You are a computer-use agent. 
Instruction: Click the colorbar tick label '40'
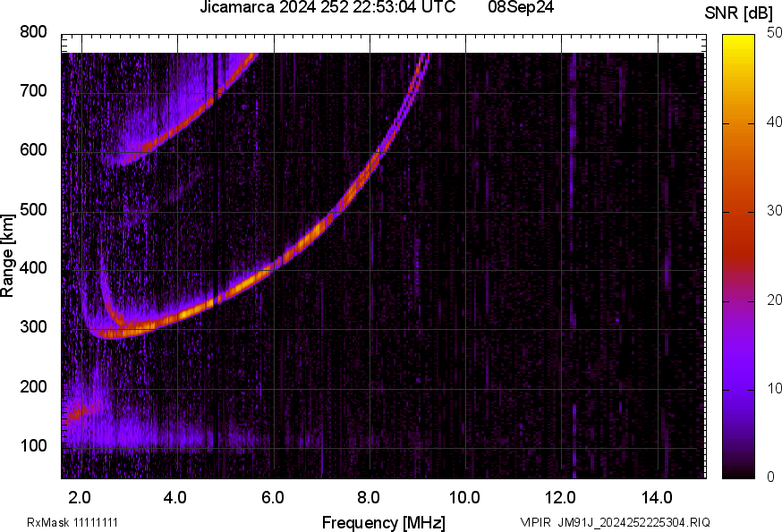click(774, 122)
